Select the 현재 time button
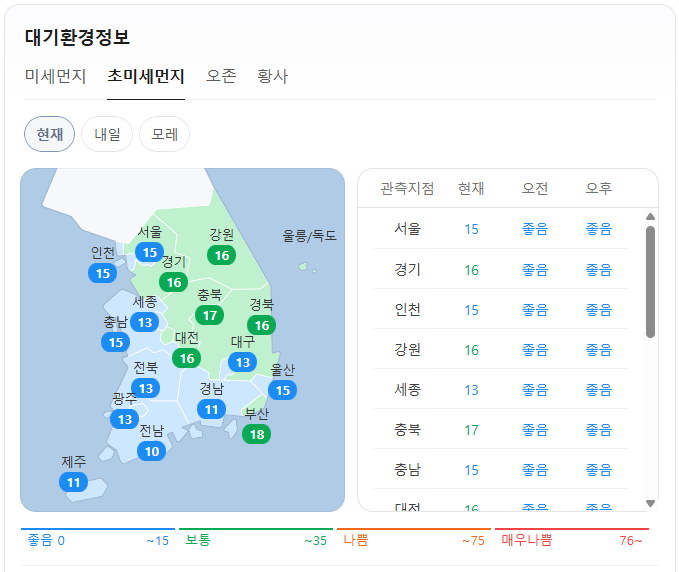 point(49,134)
